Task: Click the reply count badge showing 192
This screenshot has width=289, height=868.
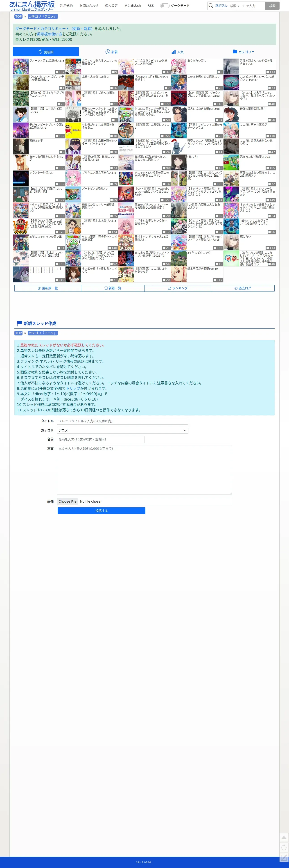Action: click(x=60, y=184)
